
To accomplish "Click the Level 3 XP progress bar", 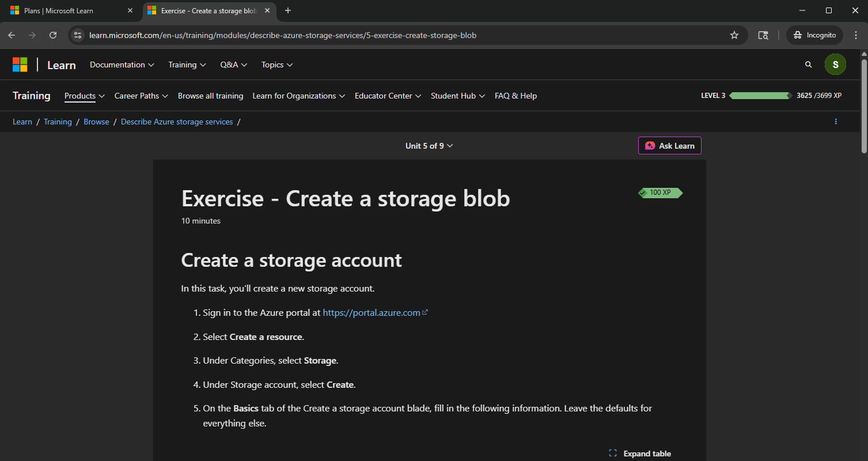I will pyautogui.click(x=760, y=96).
